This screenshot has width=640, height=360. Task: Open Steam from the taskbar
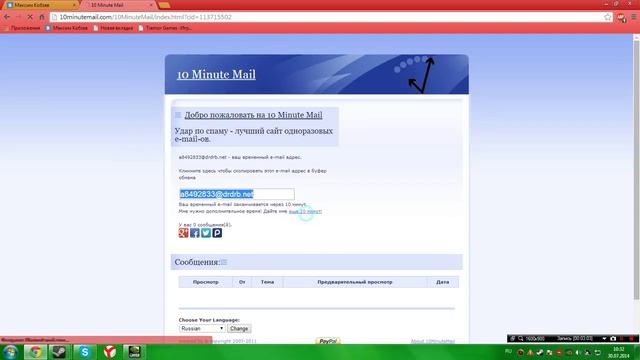coord(60,352)
